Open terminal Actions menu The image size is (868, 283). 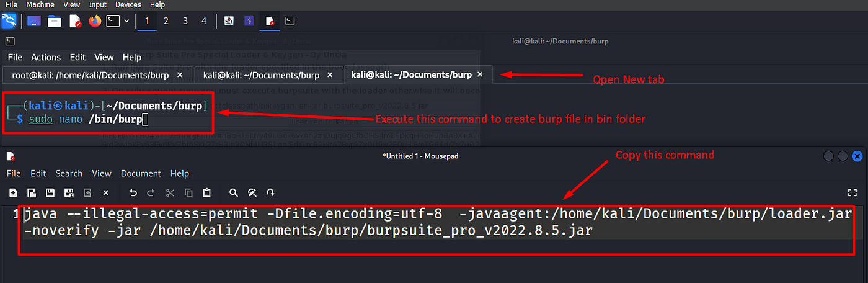coord(46,57)
